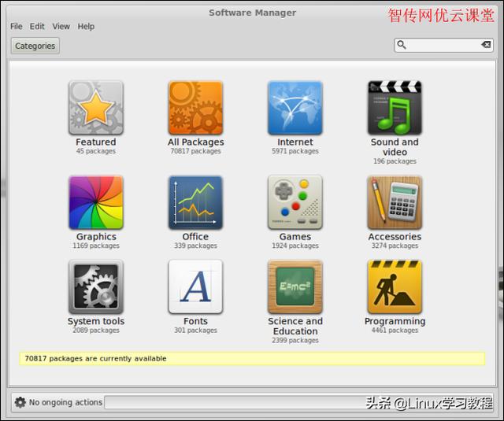
Task: Open the Office chart icon
Action: coord(195,202)
